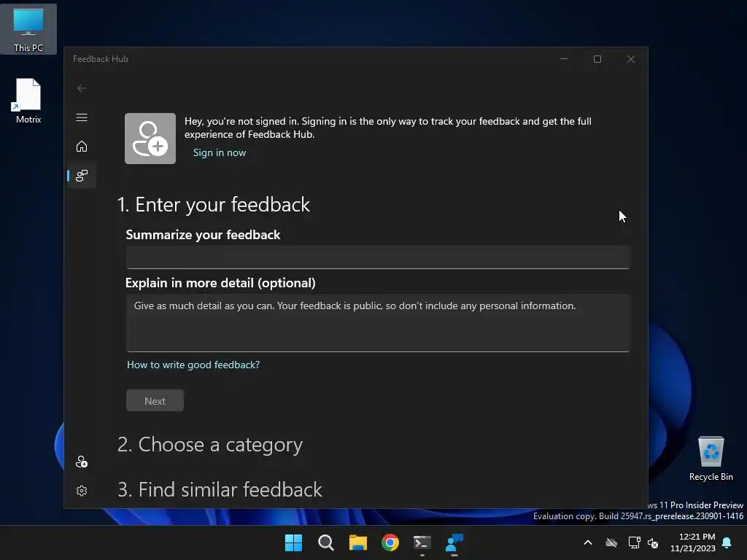Screen dimensions: 747x560
Task: Click the Sign in now link
Action: 220,153
